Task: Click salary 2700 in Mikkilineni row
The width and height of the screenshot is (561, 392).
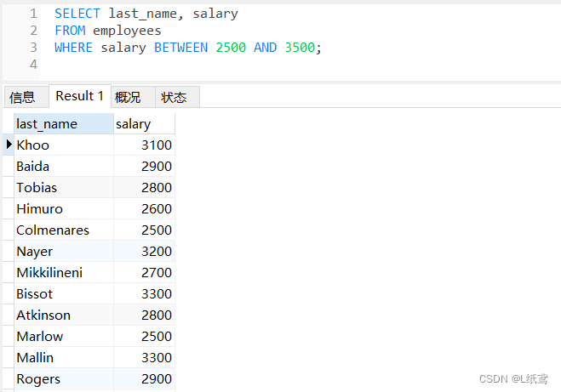Action: tap(144, 272)
